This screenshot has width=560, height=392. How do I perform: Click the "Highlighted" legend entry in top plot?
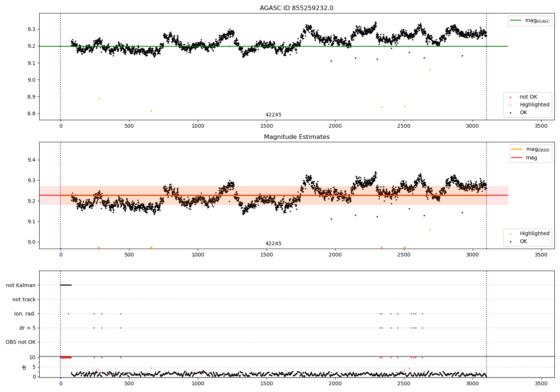pos(535,105)
